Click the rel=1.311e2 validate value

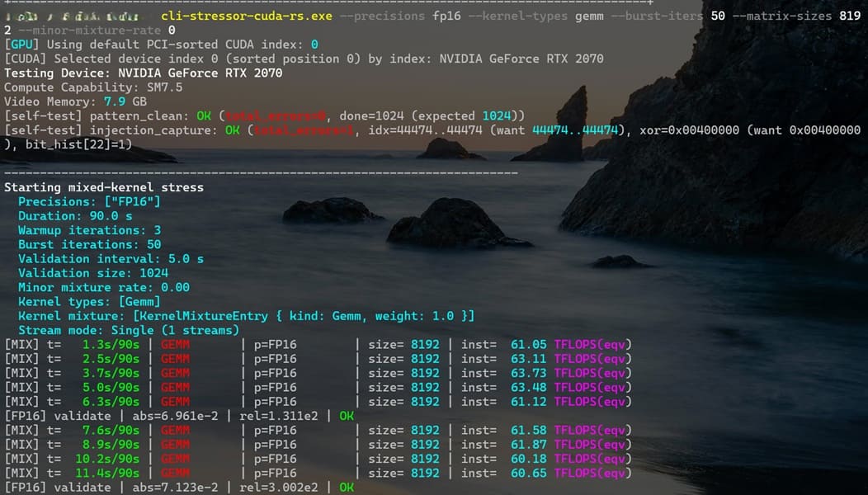[279, 417]
